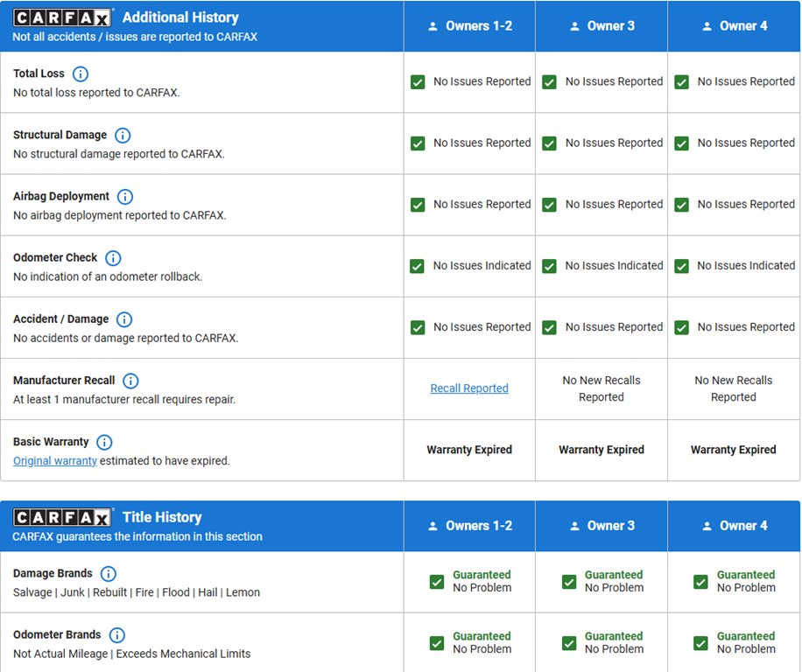Click person icon beside Owners 1-2 in Additional History
The image size is (802, 672).
[x=433, y=26]
